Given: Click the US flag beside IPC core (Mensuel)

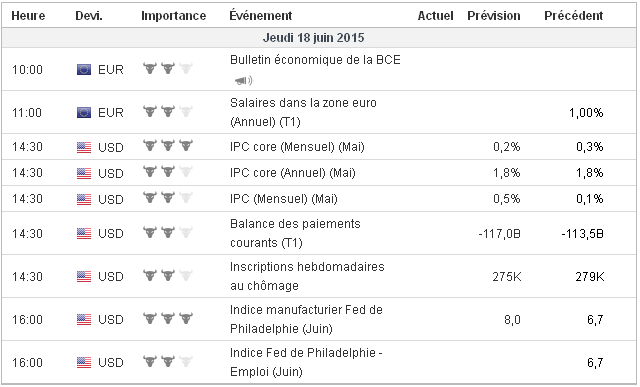Looking at the screenshot, I should (x=84, y=147).
